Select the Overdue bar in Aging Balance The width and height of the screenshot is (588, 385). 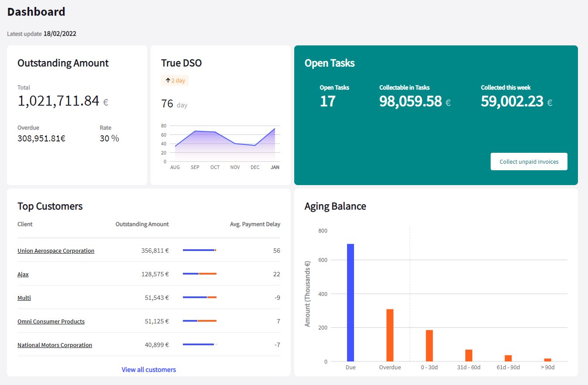coord(390,334)
